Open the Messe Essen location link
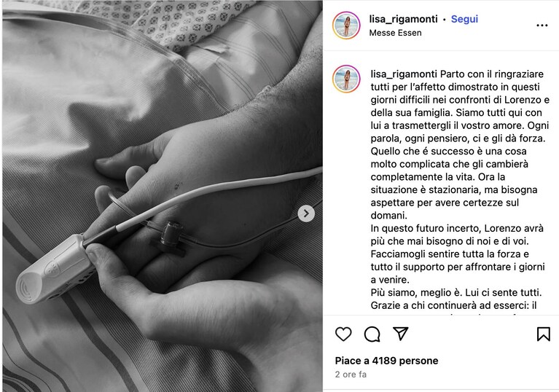Image resolution: width=559 pixels, height=392 pixels. 395,33
